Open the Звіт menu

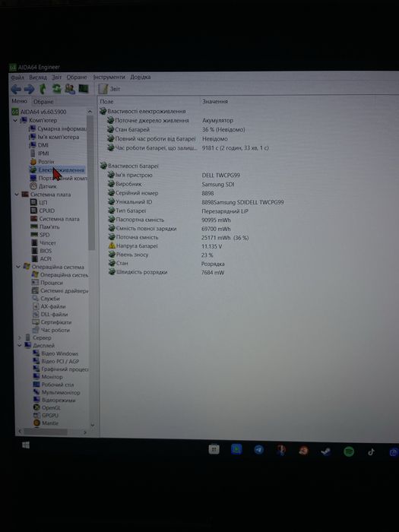57,78
